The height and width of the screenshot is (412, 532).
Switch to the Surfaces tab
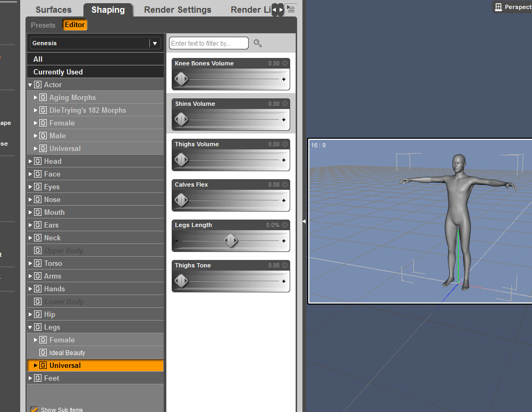click(54, 10)
